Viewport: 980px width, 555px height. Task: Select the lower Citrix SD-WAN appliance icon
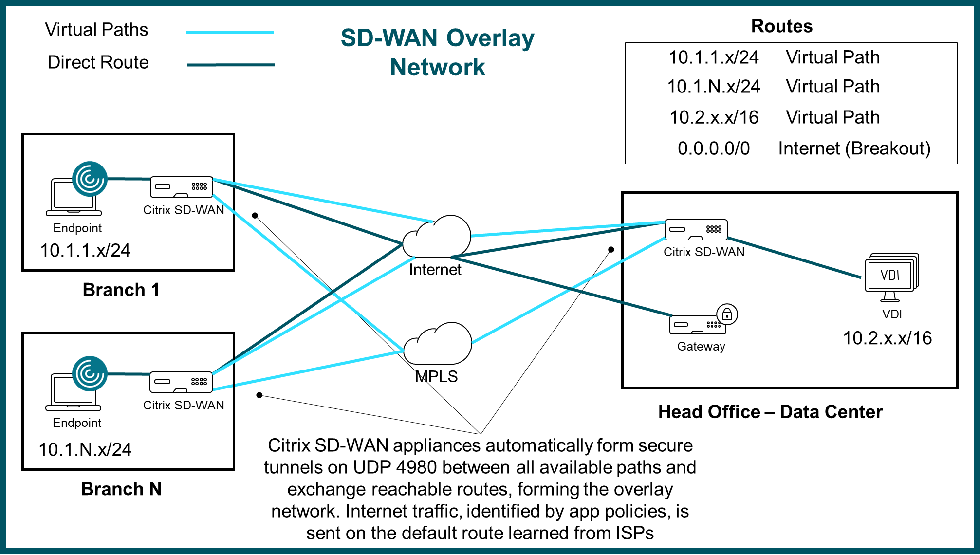[x=181, y=380]
